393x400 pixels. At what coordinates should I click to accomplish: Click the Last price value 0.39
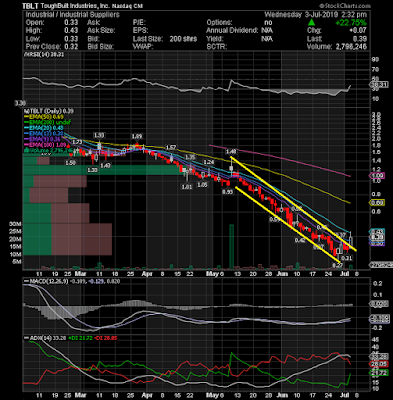pos(360,39)
